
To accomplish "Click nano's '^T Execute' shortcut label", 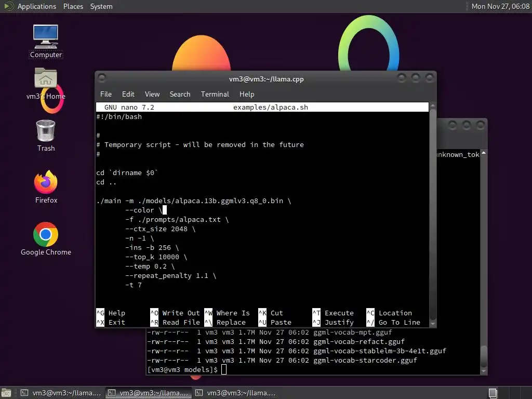I will 333,313.
